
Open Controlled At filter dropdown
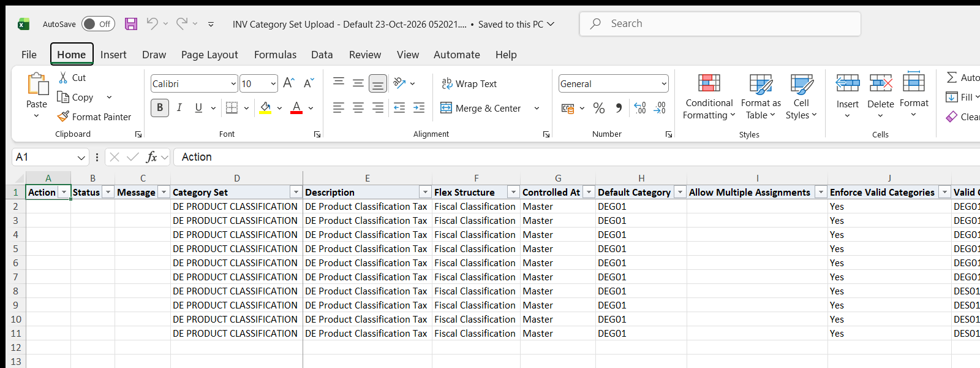(x=589, y=193)
